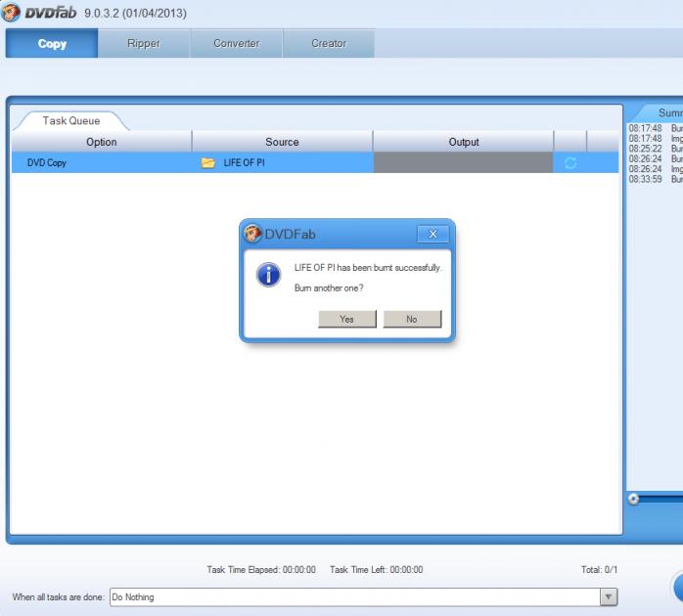Image resolution: width=683 pixels, height=616 pixels.
Task: Click the blue info icon in dialog
Action: pos(269,275)
